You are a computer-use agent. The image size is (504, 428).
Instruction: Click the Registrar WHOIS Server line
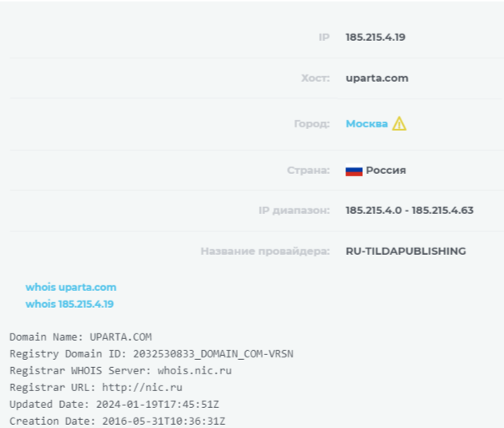pyautogui.click(x=120, y=369)
